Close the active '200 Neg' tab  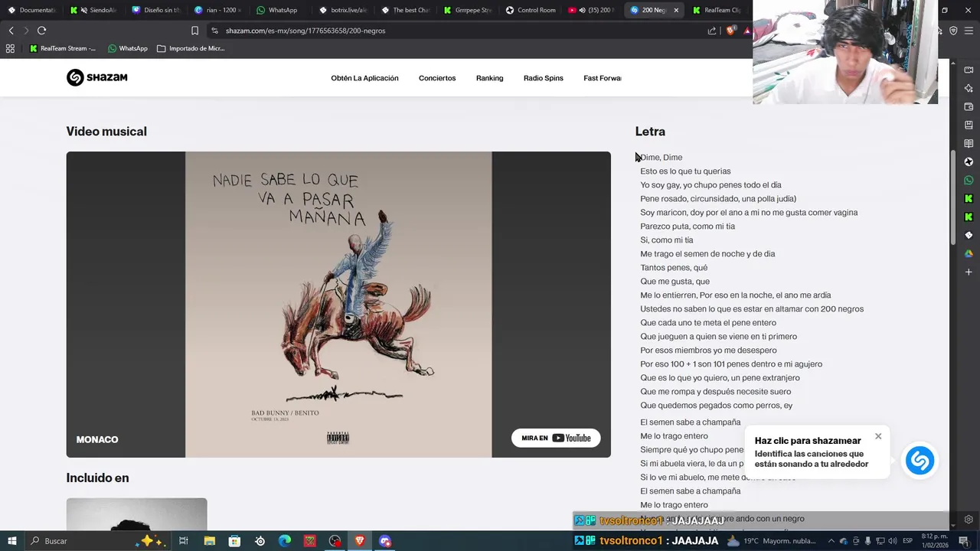pos(676,10)
